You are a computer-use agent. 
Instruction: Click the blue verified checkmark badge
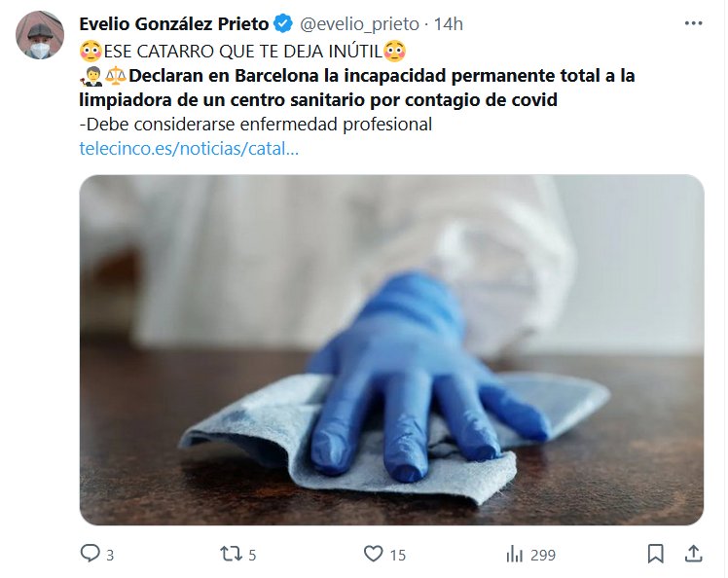click(283, 23)
